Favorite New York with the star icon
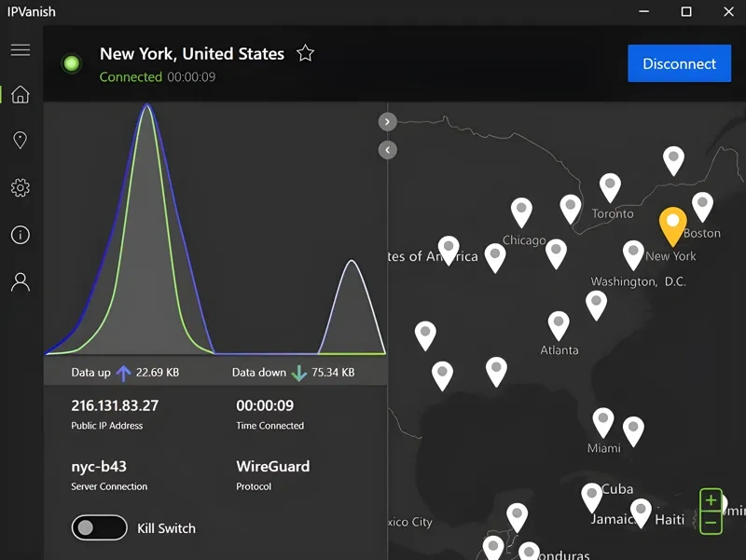The height and width of the screenshot is (560, 746). [305, 53]
